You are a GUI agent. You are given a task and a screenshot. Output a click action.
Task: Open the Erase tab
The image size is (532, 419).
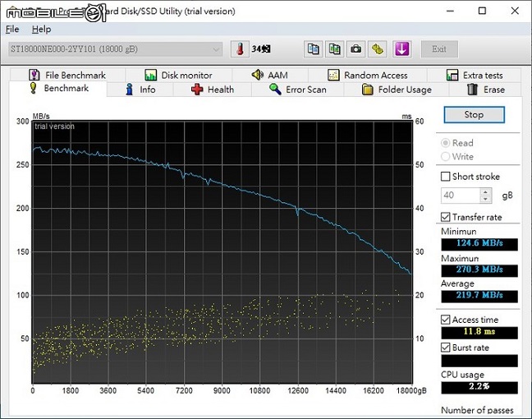point(485,90)
